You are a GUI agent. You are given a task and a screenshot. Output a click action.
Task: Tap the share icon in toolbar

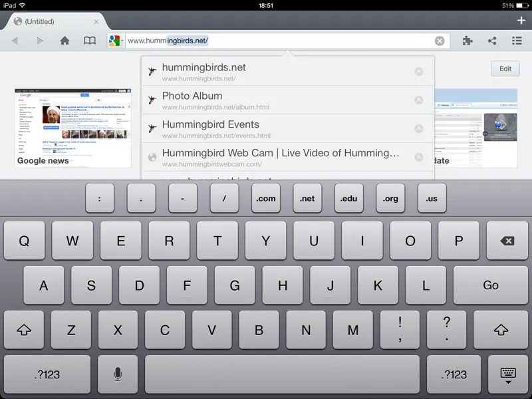[492, 41]
